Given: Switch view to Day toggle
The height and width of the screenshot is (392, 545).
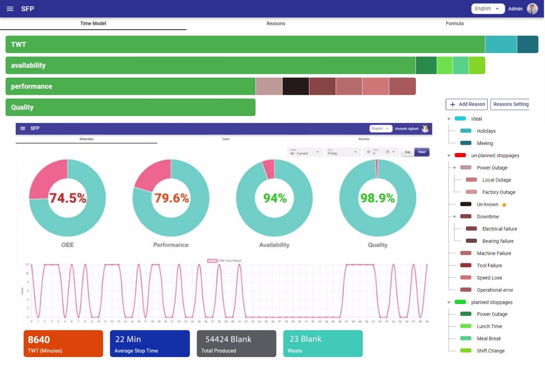Looking at the screenshot, I should (x=407, y=152).
